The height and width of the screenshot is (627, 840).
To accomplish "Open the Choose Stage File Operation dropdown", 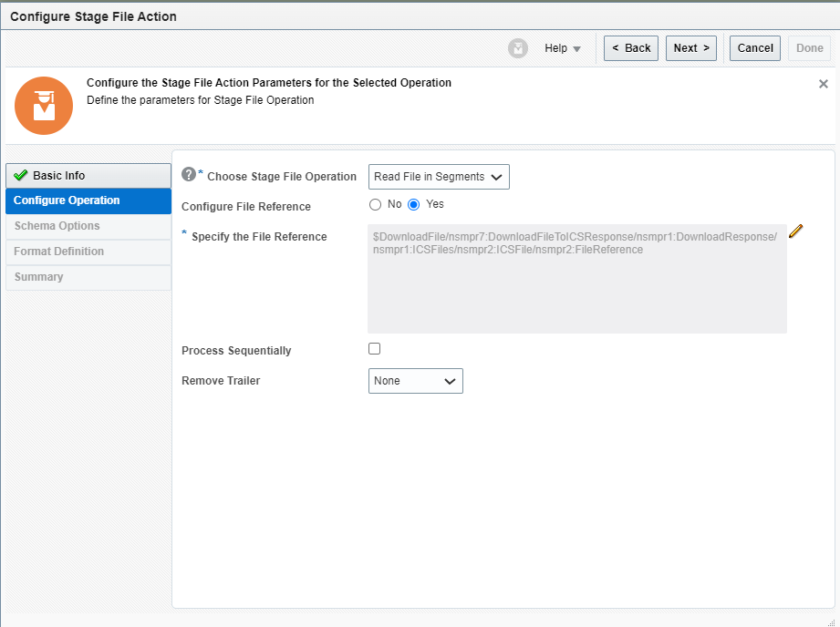I will point(439,177).
